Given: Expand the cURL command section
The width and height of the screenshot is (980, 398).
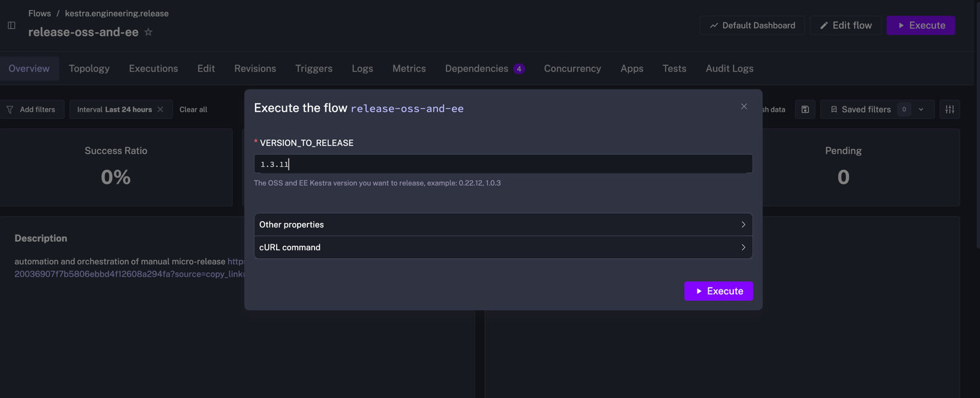Looking at the screenshot, I should tap(503, 247).
